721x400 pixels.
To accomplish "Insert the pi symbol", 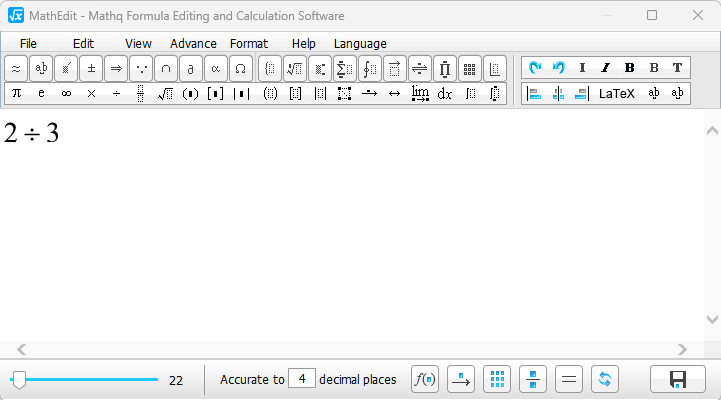I will 17,93.
